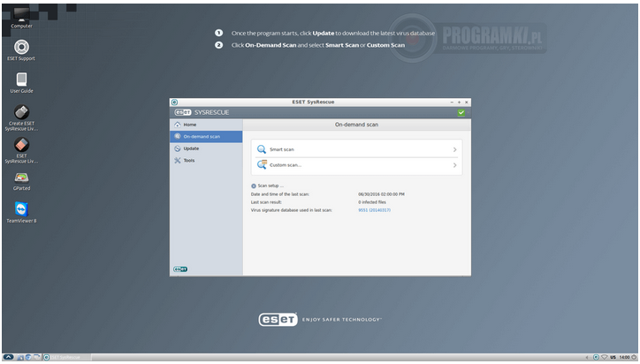Launch the web browser from the taskbar
This screenshot has height=364, width=640.
(28, 358)
